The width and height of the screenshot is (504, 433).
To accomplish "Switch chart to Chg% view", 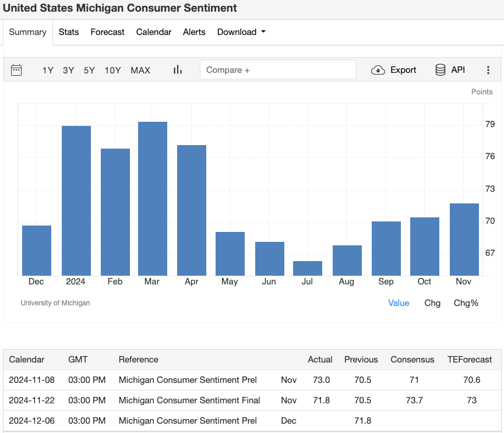I will tap(466, 303).
